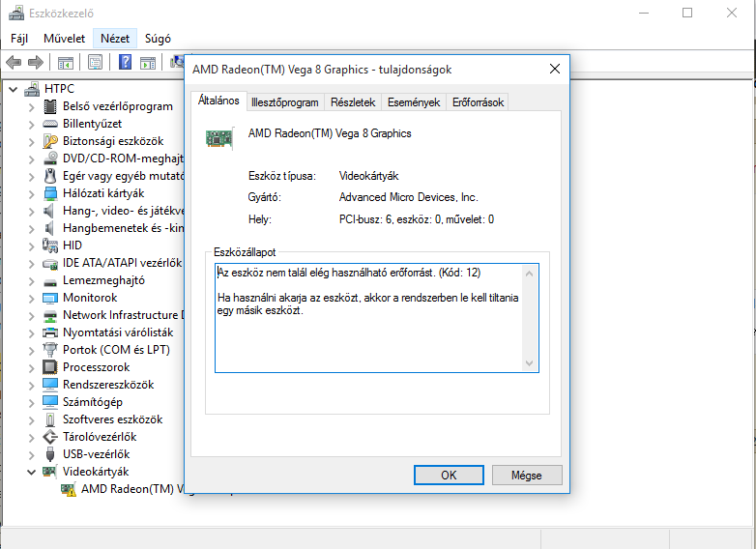Expand the Processzorok category
This screenshot has height=549, width=756.
[31, 367]
